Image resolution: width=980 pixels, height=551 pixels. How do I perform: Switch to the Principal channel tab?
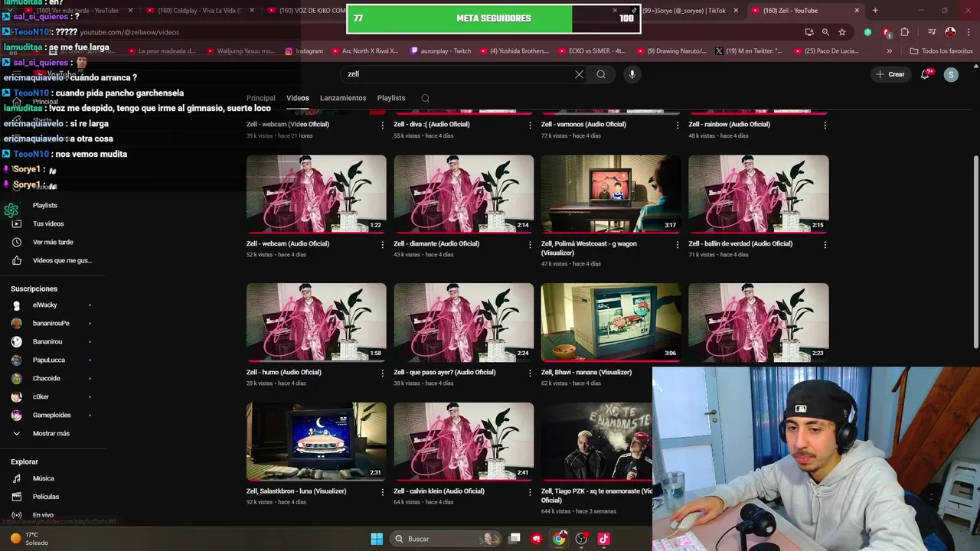pyautogui.click(x=260, y=98)
